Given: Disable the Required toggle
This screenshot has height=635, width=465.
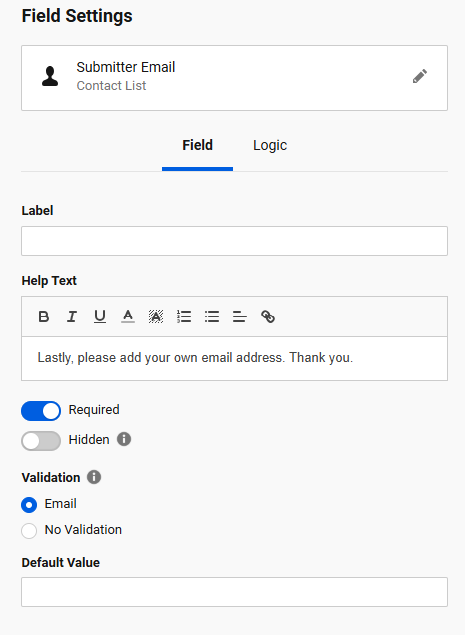Looking at the screenshot, I should coord(41,411).
